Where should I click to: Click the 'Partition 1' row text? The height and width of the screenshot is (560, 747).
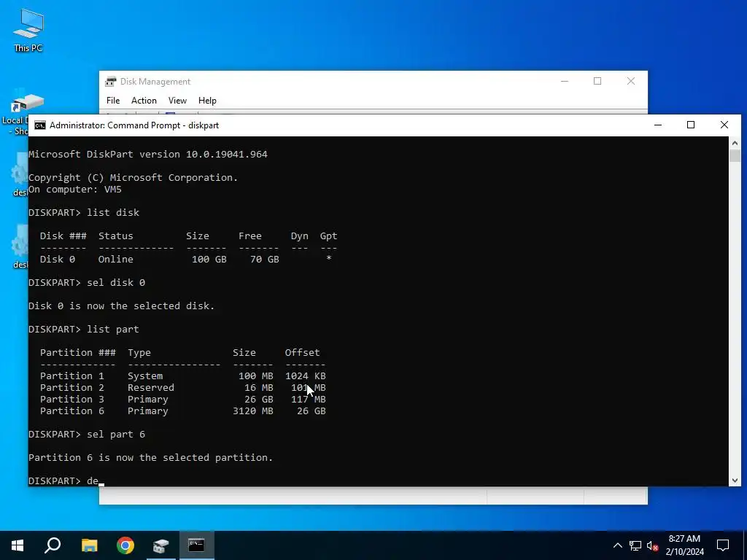pyautogui.click(x=183, y=376)
